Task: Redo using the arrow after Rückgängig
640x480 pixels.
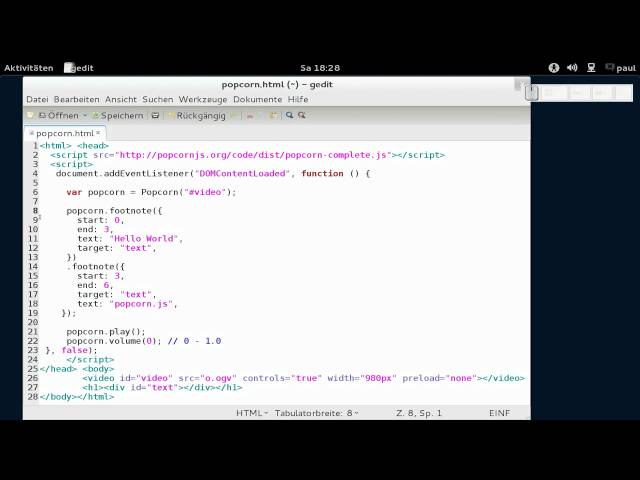Action: [x=234, y=116]
